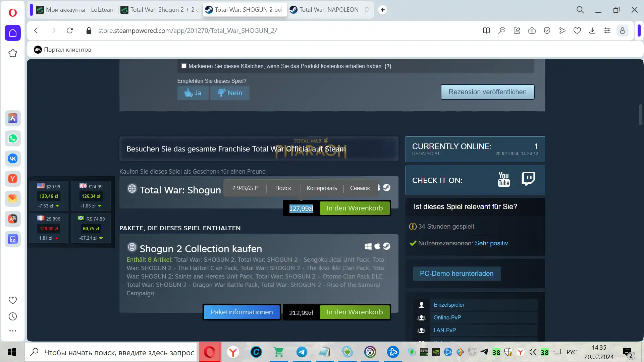Select the Ja thumbs up recommendation

[193, 93]
